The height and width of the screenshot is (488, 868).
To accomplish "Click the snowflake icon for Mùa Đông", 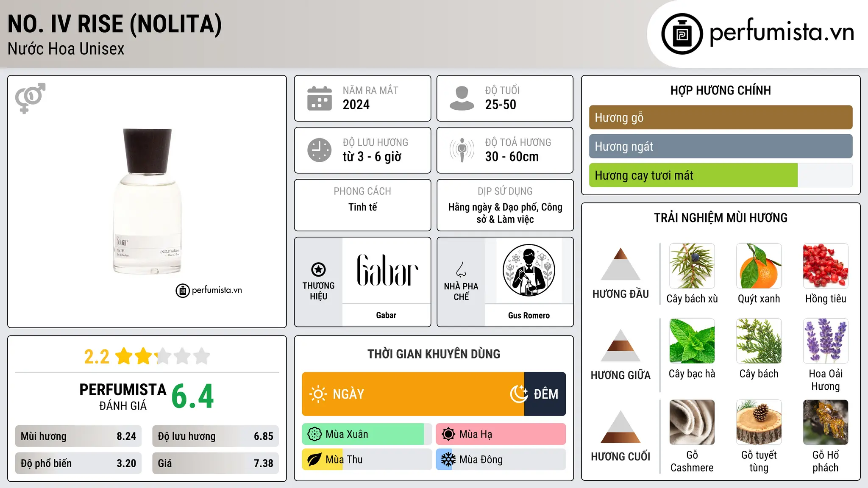I will pyautogui.click(x=448, y=460).
